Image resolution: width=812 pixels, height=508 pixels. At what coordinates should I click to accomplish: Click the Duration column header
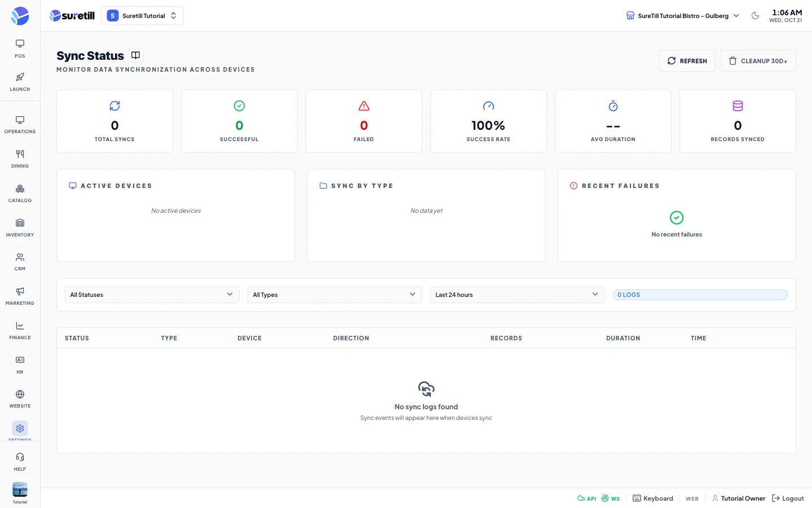coord(623,338)
